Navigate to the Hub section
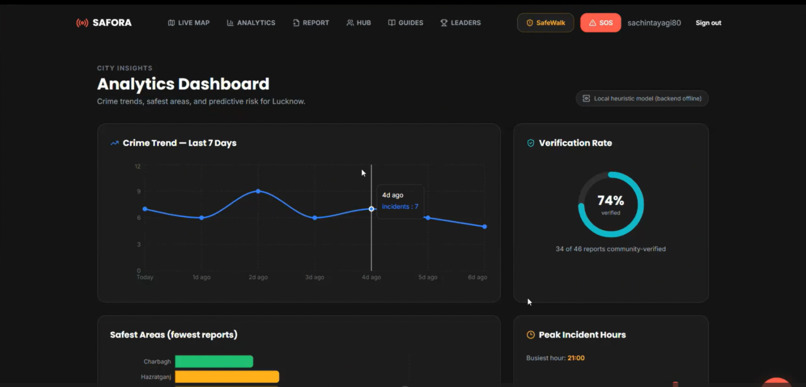Image resolution: width=806 pixels, height=387 pixels. 359,23
